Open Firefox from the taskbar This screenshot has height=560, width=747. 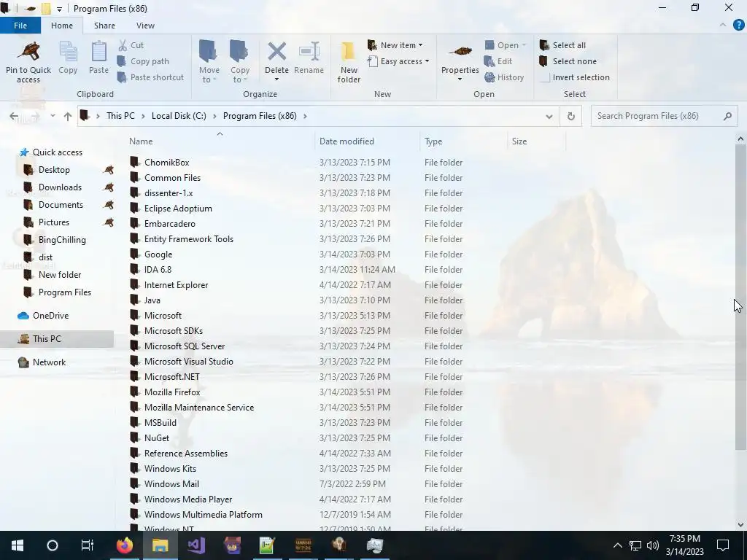125,545
